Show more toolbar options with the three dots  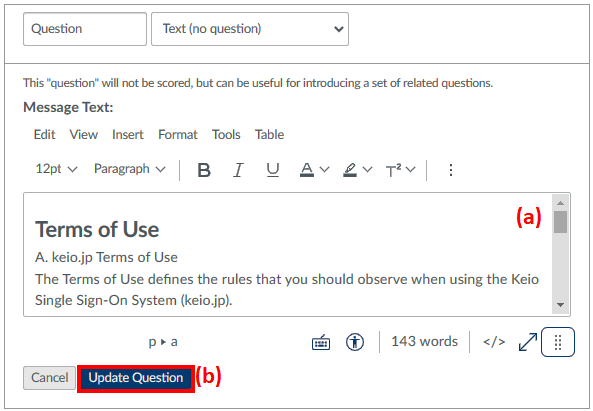(450, 170)
